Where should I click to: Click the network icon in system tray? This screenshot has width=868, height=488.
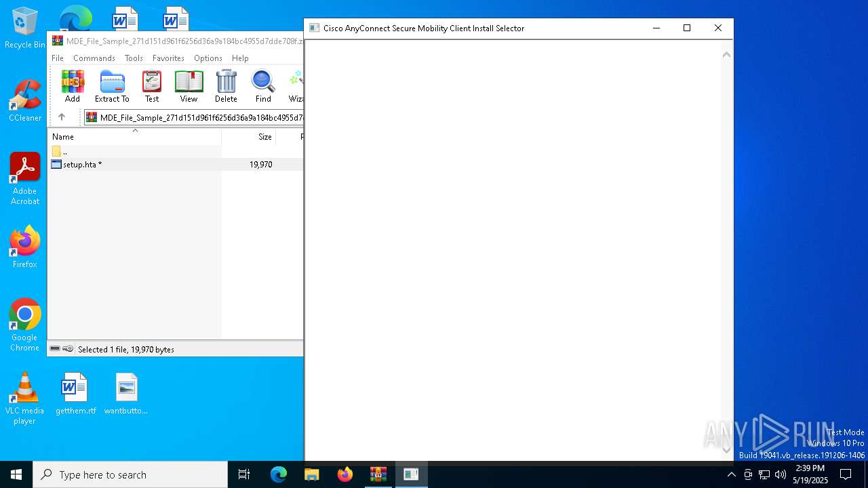pos(764,474)
